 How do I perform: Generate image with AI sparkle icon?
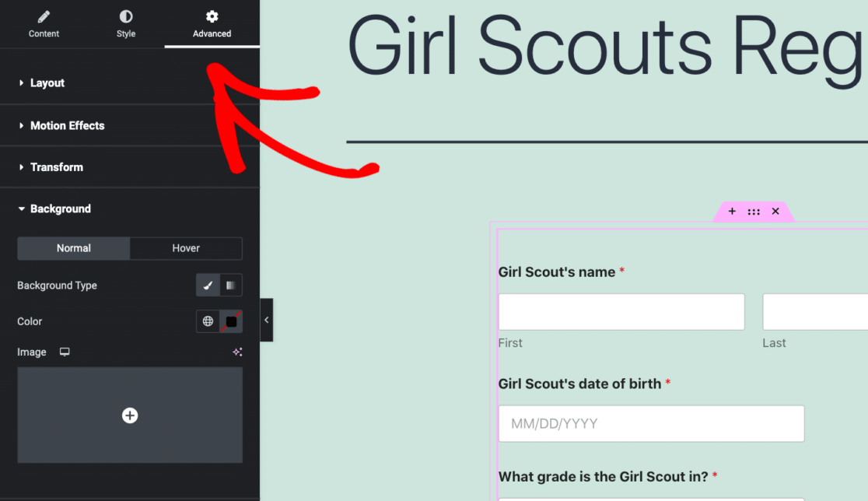237,352
